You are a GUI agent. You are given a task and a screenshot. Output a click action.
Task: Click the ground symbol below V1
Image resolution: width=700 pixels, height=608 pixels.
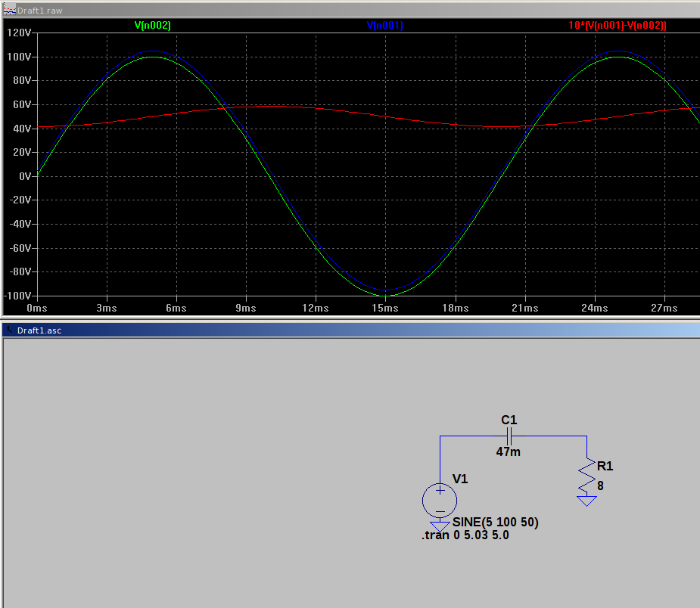440,526
